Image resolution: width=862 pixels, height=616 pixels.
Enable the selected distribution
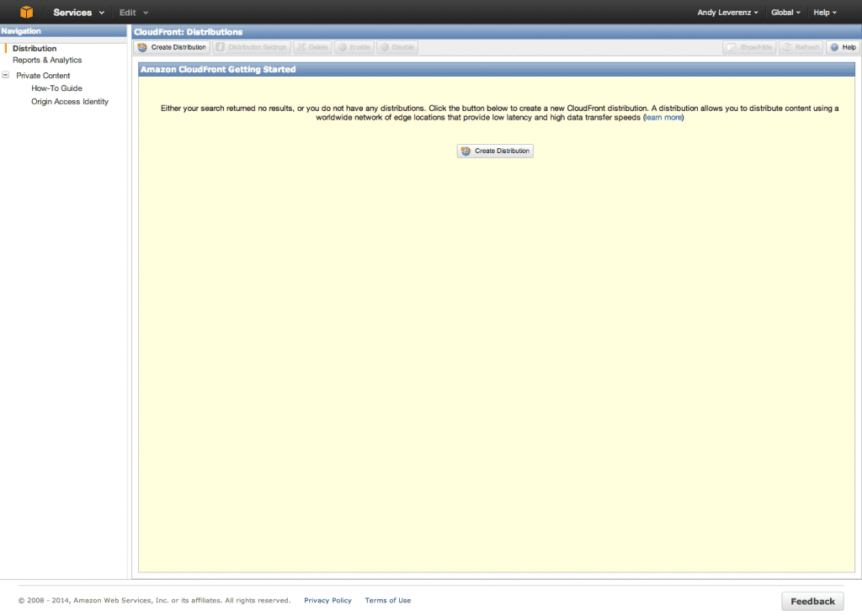(x=354, y=47)
